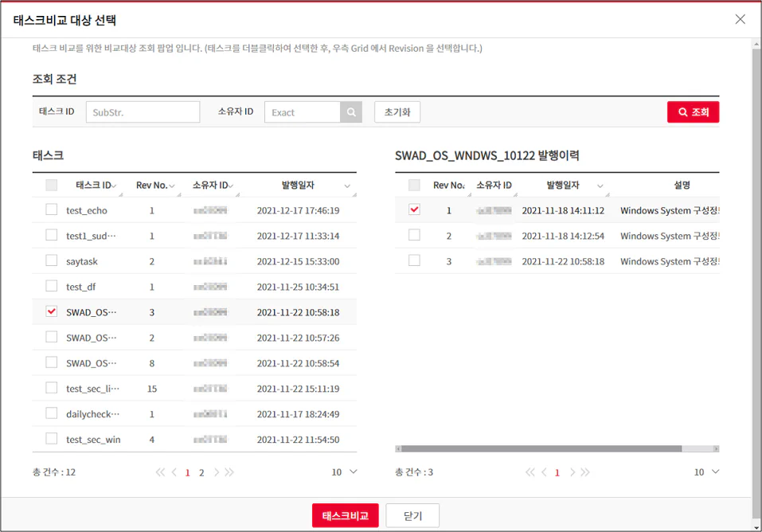
Task: Toggle select-all checkbox in revision history header
Action: point(414,185)
